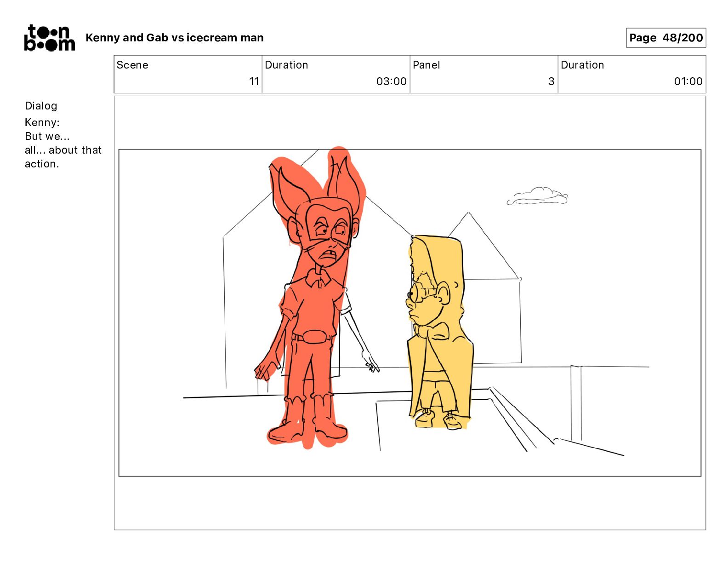Select the 'Scene' header label

[x=132, y=65]
